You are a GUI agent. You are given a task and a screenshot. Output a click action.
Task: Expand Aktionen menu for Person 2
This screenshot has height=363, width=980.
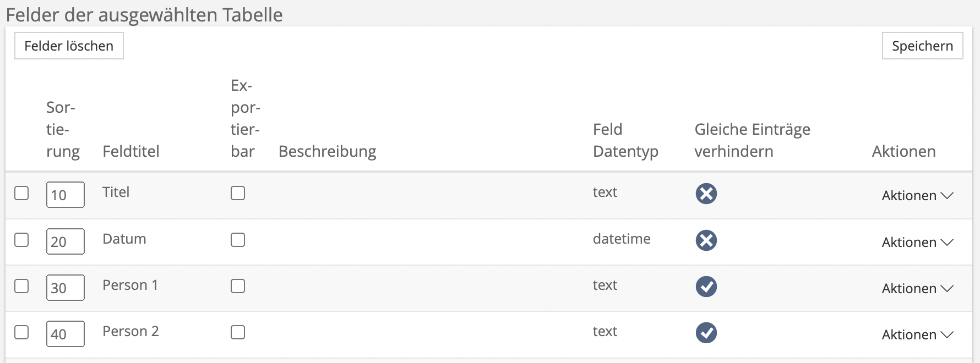pos(917,335)
